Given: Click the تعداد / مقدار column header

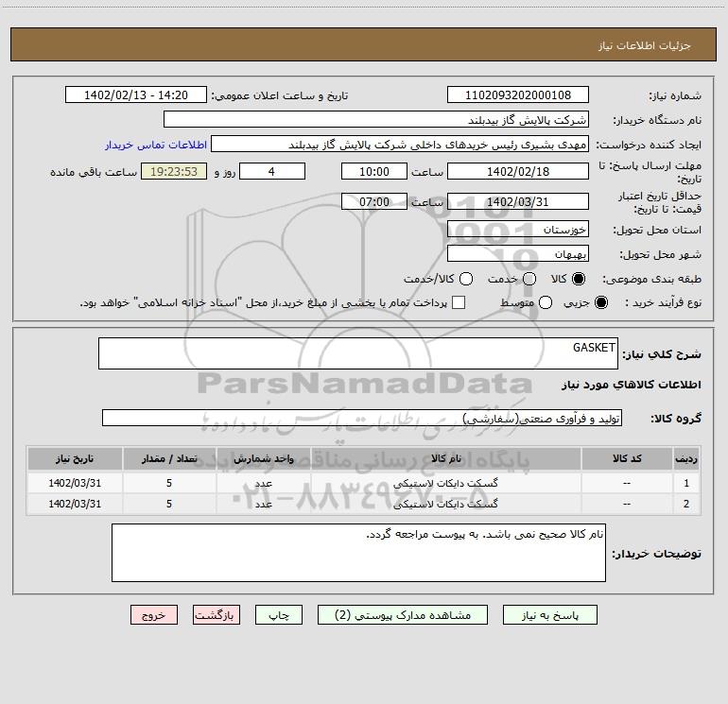Looking at the screenshot, I should (x=169, y=459).
